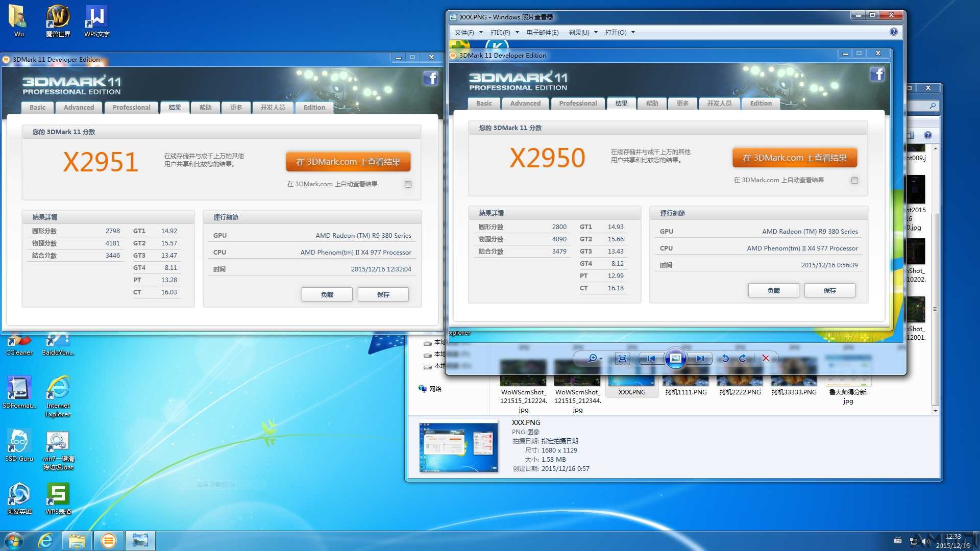Start the slideshow in photo viewer
980x551 pixels.
pos(675,359)
